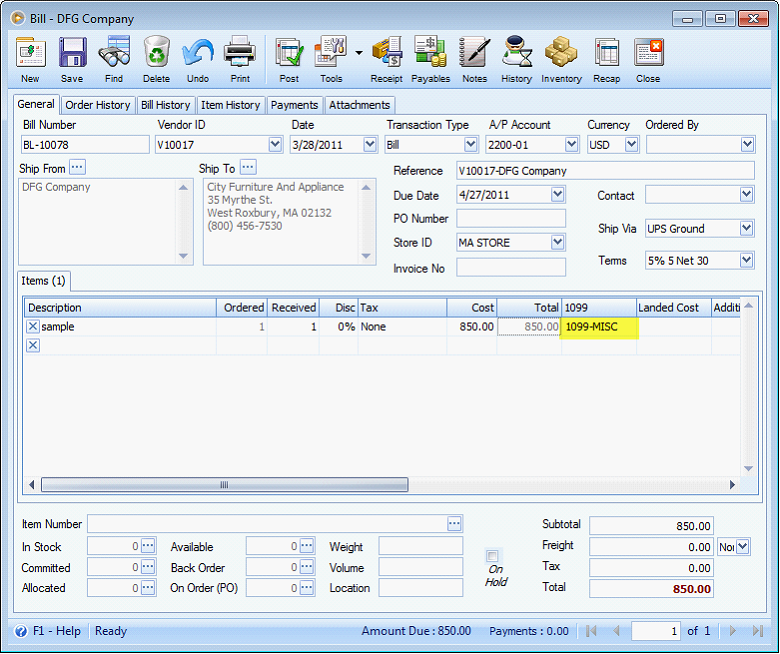Go to the last record

[757, 631]
